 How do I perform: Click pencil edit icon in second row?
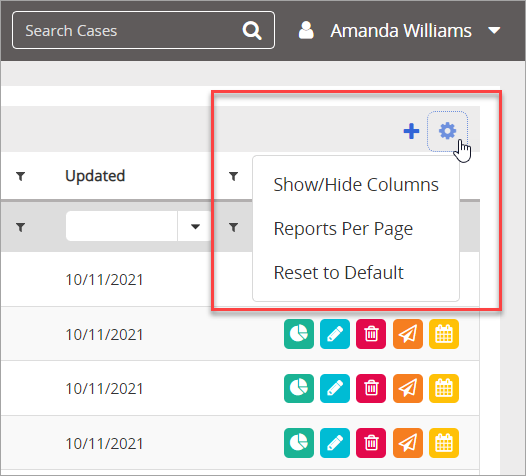point(335,334)
